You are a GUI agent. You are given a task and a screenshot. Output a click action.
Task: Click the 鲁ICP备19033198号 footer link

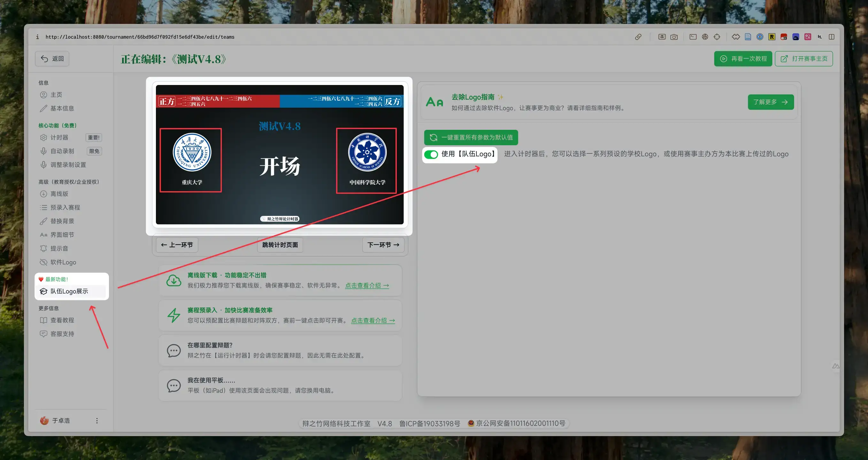430,423
